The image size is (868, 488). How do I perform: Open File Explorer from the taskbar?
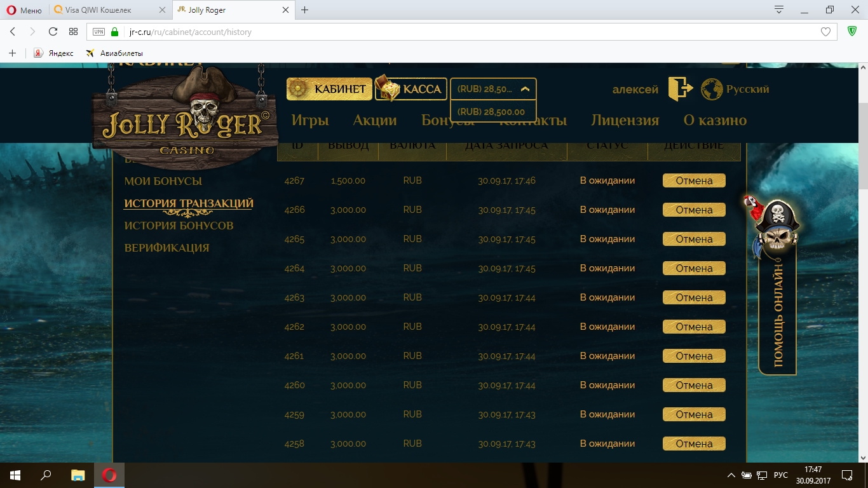[78, 475]
